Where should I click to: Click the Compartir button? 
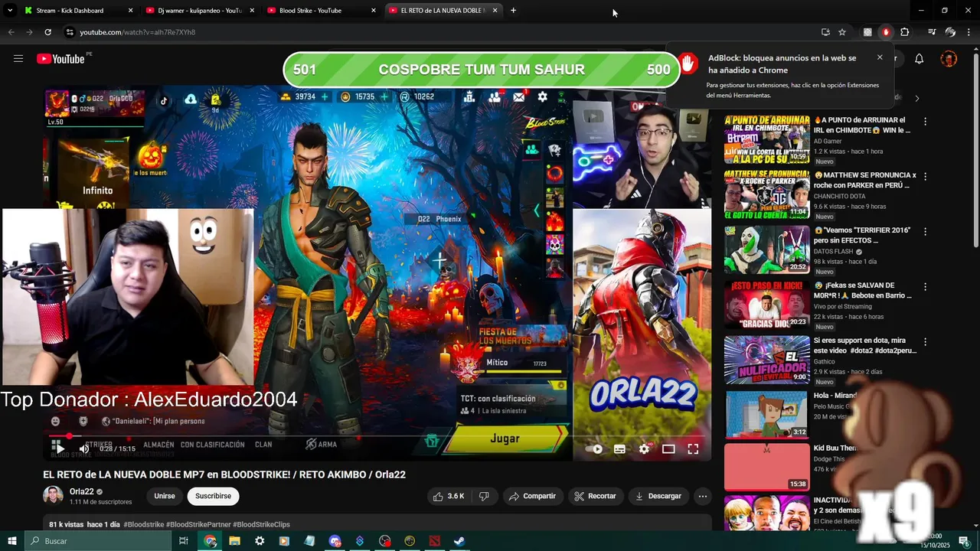(532, 496)
